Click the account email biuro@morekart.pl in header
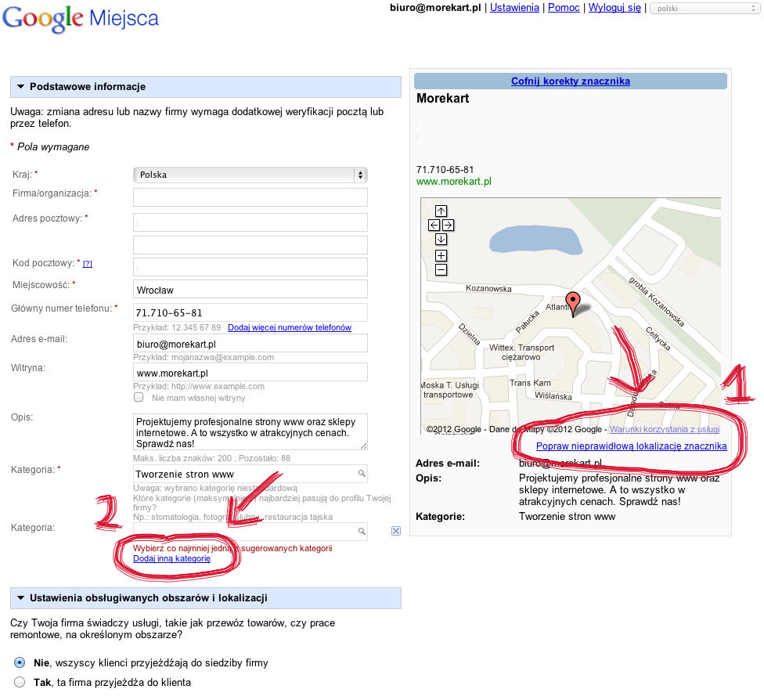 (x=435, y=7)
